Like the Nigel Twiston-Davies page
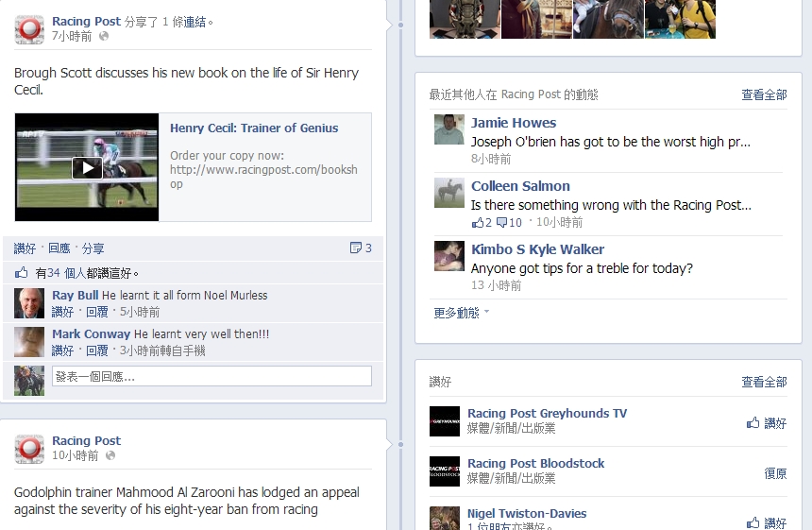 coord(767,522)
